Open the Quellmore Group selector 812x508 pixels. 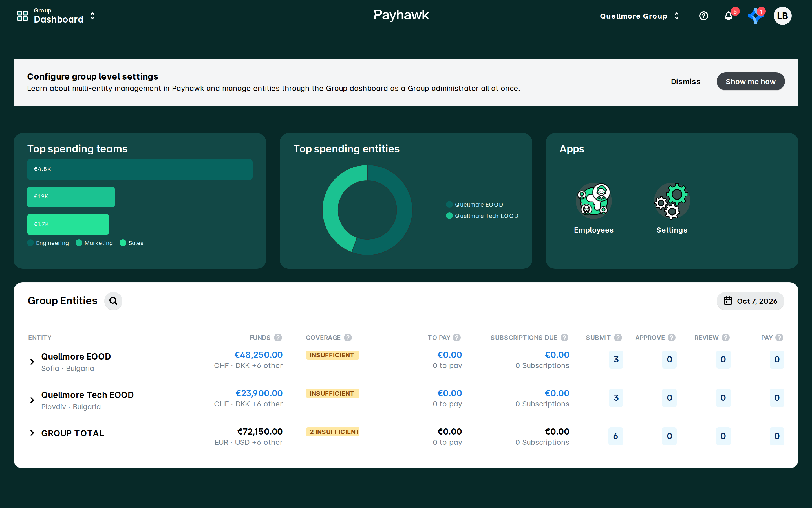click(x=639, y=16)
